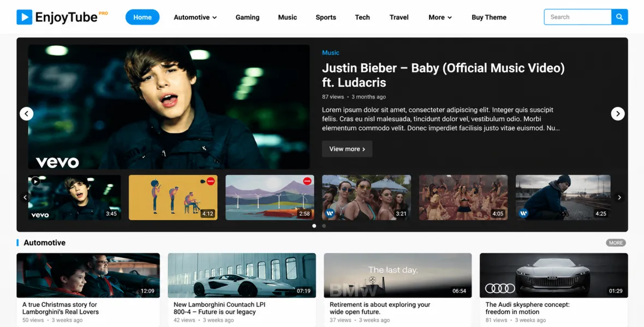Screen dimensions: 644x327
Task: Click the View more button
Action: (x=347, y=149)
